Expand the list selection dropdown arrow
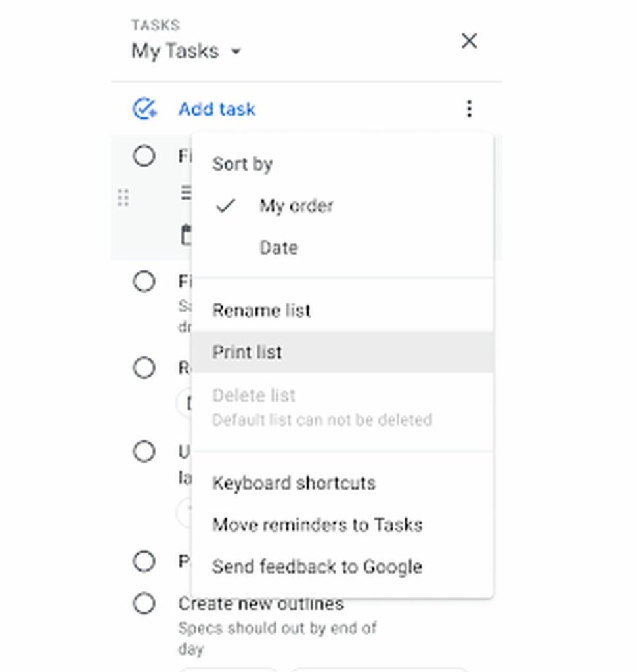 click(x=236, y=52)
